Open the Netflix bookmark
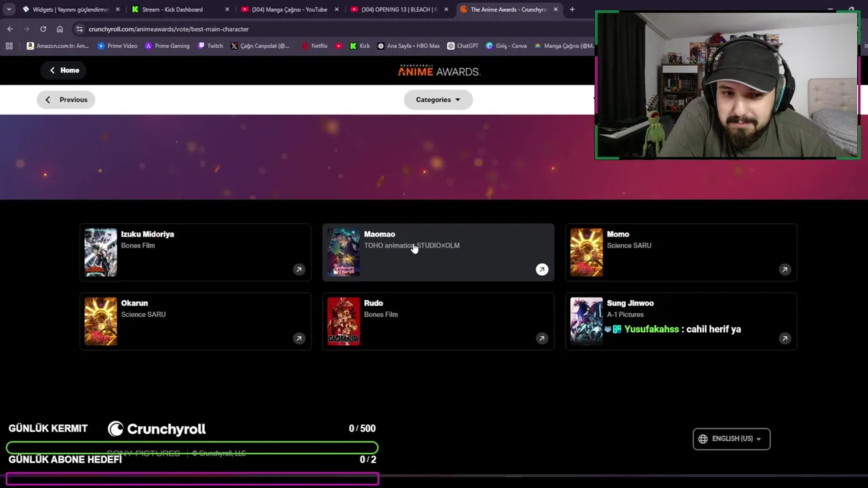 pyautogui.click(x=315, y=46)
